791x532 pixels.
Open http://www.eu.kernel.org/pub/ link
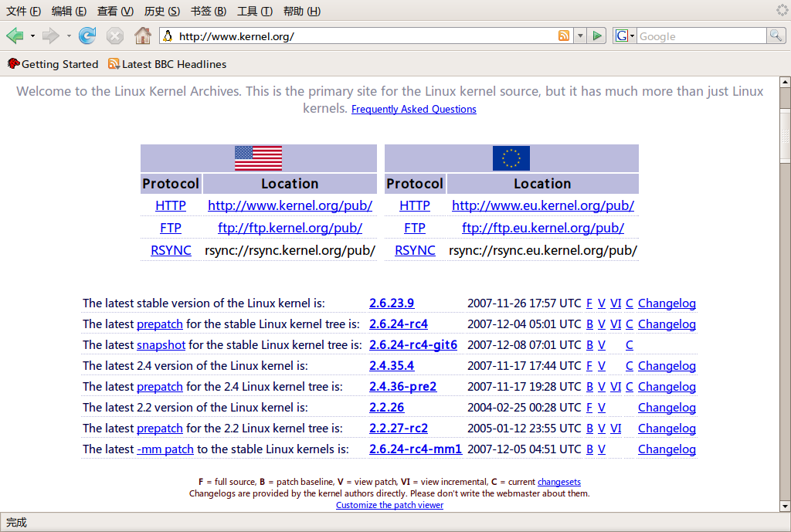pos(543,205)
